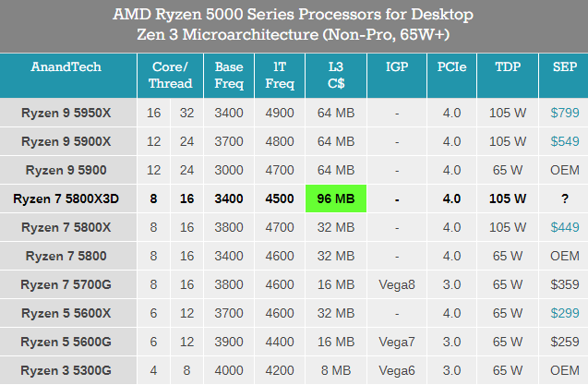Click the Vega8 IGP cell

coord(396,284)
